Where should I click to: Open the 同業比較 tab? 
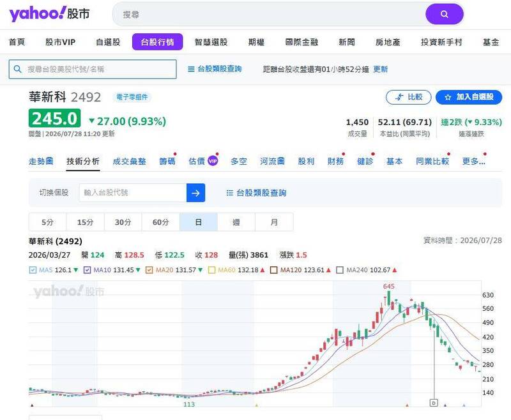click(x=432, y=161)
